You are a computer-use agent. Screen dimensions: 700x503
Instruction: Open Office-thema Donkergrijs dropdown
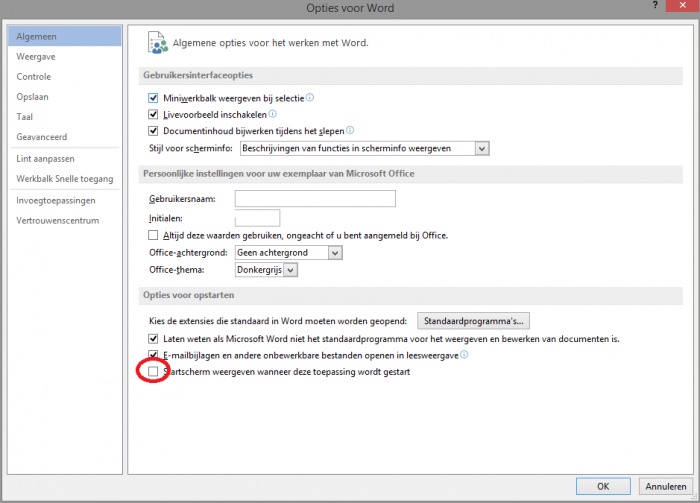point(266,270)
